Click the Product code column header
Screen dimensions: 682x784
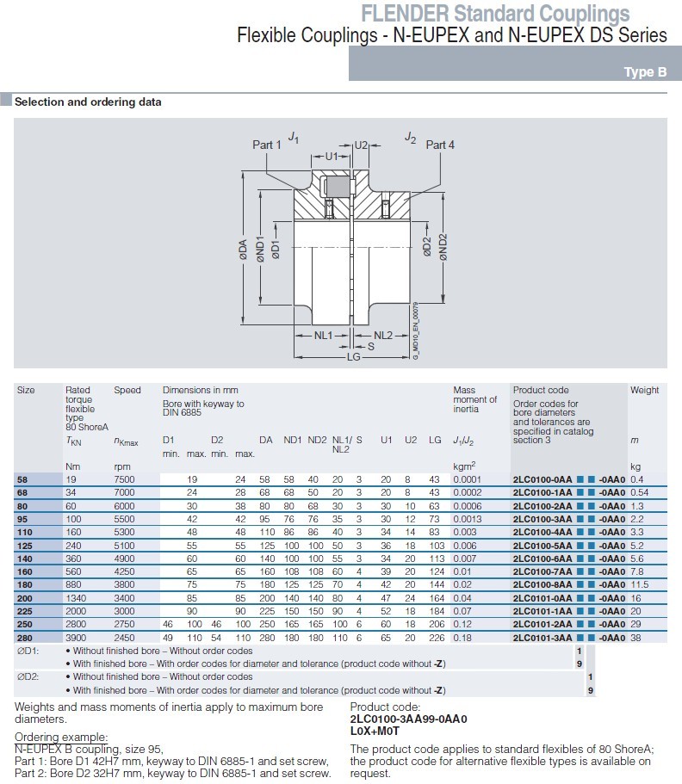coord(541,390)
